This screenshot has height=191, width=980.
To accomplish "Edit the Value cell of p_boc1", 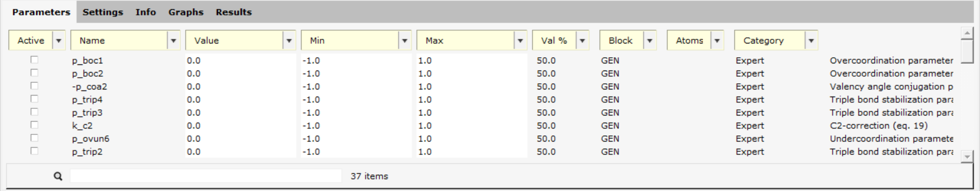I will pos(240,60).
